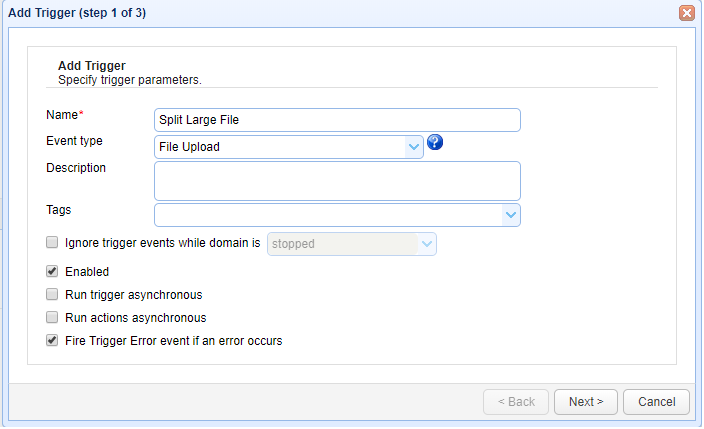Screen dimensions: 704x429
Task: Open the domain status stopped dropdown
Action: coord(427,243)
